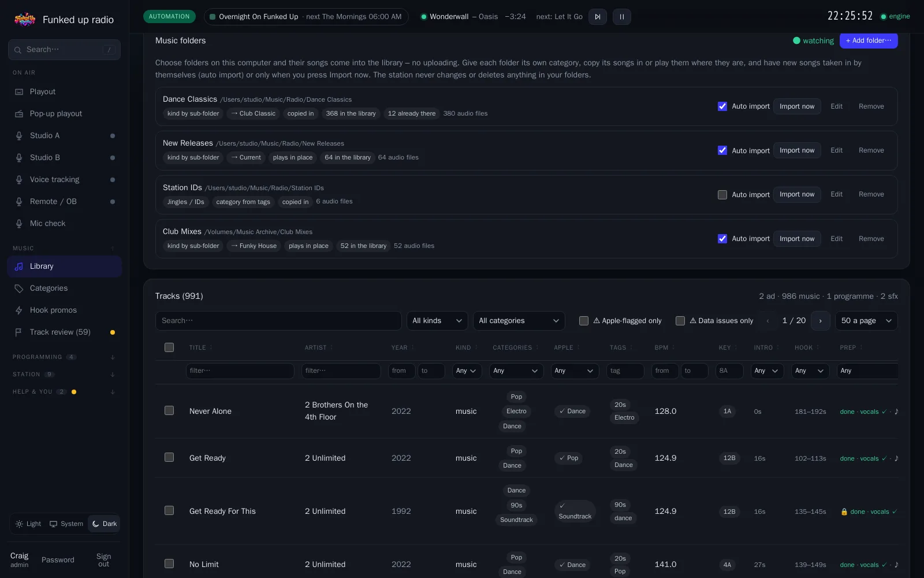Viewport: 924px width, 578px height.
Task: Select all tracks with header checkbox
Action: click(169, 347)
